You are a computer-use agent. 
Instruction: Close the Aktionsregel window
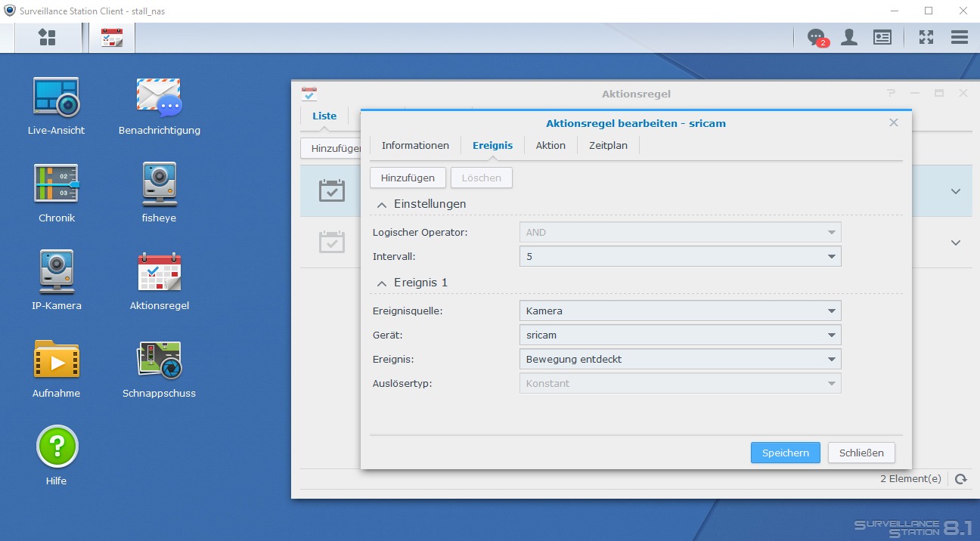[x=963, y=93]
